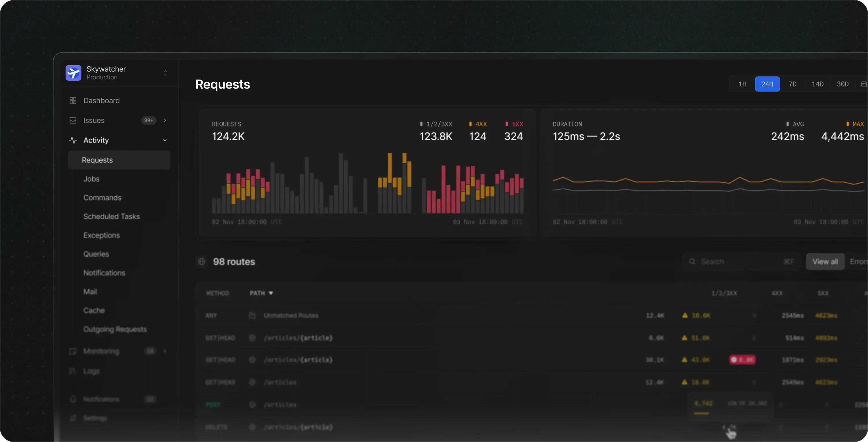The height and width of the screenshot is (442, 868).
Task: Switch time range to 30D
Action: click(843, 84)
